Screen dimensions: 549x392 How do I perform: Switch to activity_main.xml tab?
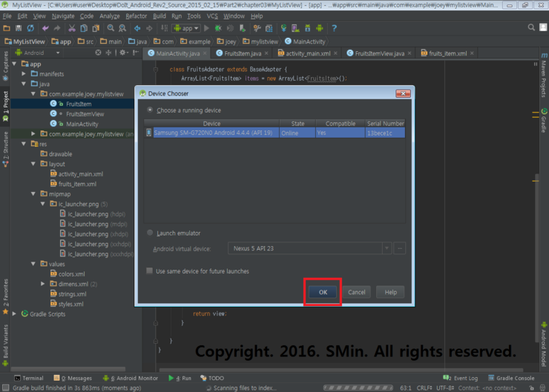(308, 53)
